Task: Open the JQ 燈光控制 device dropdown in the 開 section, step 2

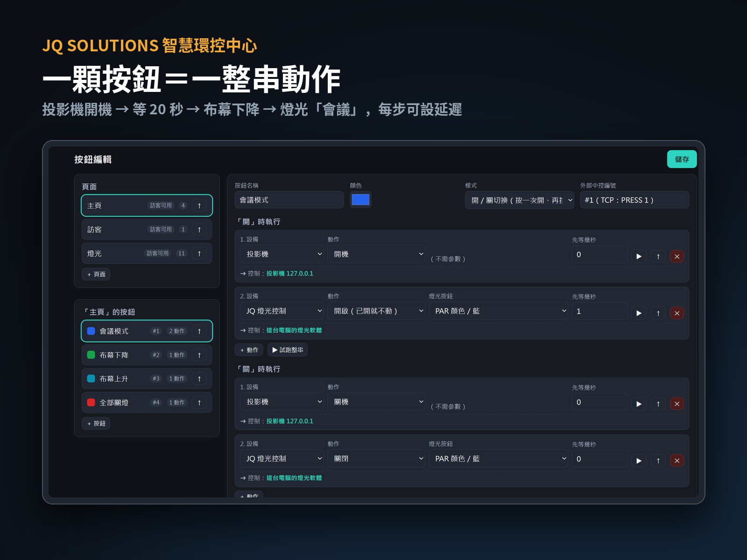Action: pos(282,311)
